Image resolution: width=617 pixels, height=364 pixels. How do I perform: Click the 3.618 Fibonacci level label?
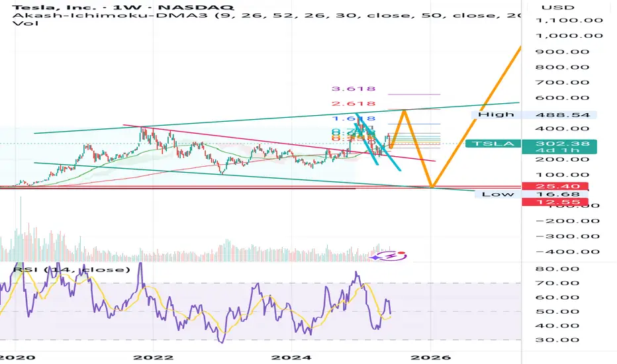pos(354,89)
